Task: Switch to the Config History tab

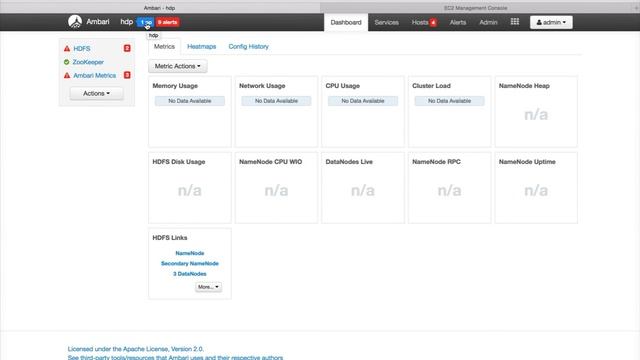Action: [x=249, y=47]
